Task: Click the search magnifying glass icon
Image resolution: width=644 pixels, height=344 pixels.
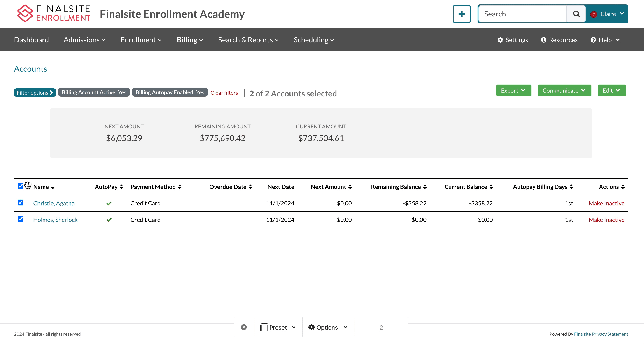Action: click(576, 14)
